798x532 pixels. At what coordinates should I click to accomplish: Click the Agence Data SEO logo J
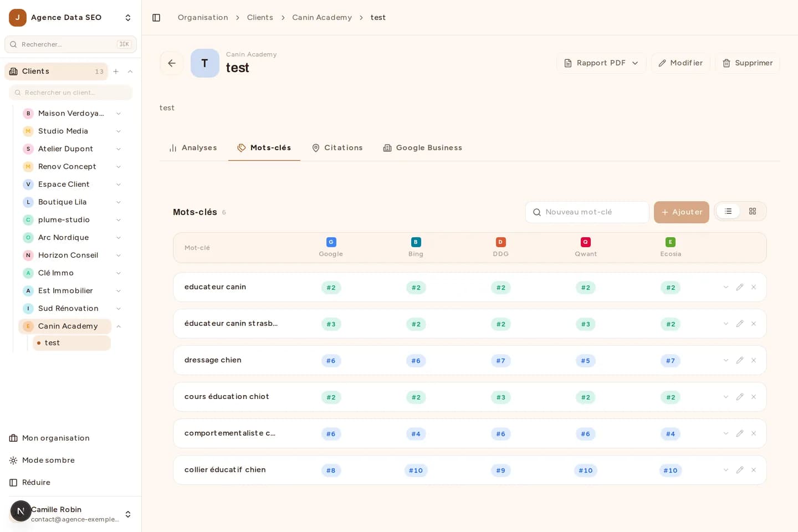pos(18,18)
